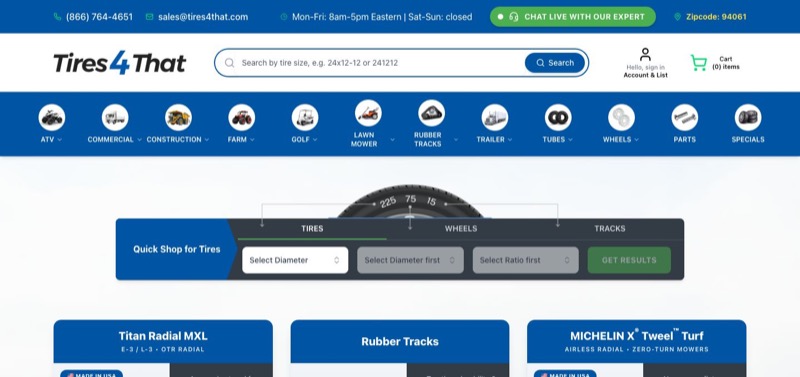Select the Rubber Tracks category icon
800x377 pixels.
(431, 113)
